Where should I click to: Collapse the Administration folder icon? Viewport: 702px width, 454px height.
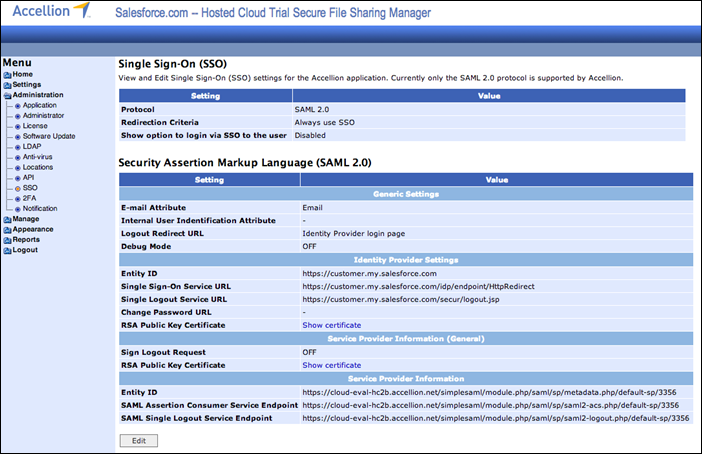tap(7, 95)
